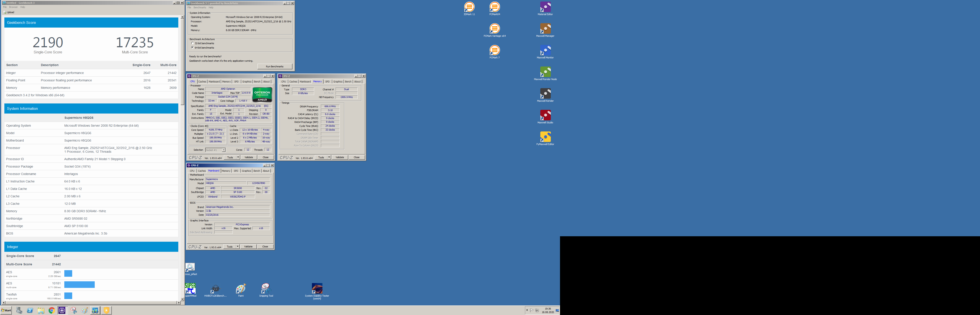
Task: Switch to Graphics tab in Mainboard CPU-Z window
Action: 247,171
